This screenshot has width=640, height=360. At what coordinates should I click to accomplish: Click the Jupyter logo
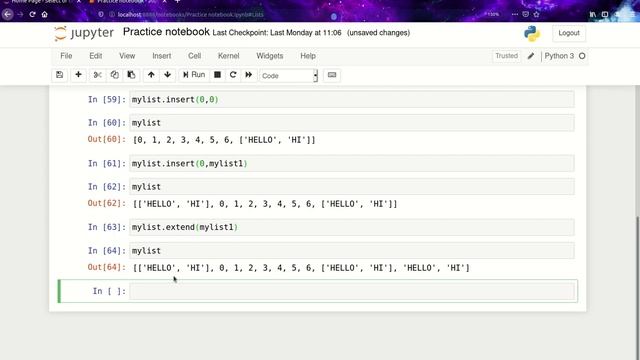(x=84, y=33)
